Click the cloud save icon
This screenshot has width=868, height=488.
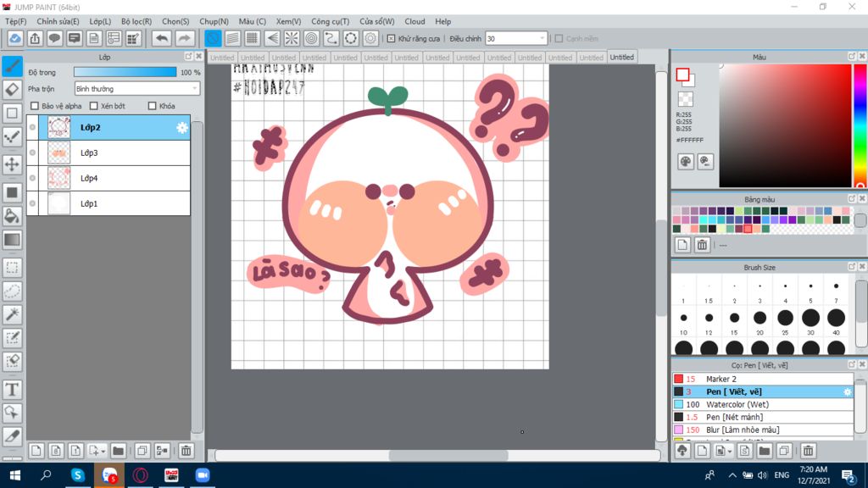15,38
